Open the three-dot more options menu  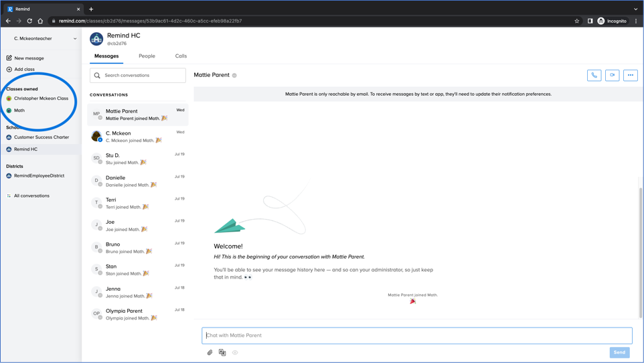click(x=630, y=75)
